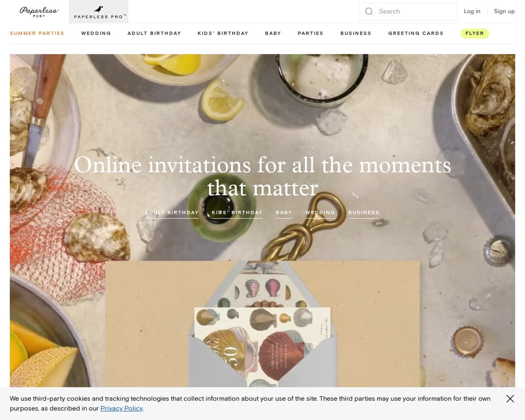Click the Paperless Post logo

pyautogui.click(x=39, y=12)
